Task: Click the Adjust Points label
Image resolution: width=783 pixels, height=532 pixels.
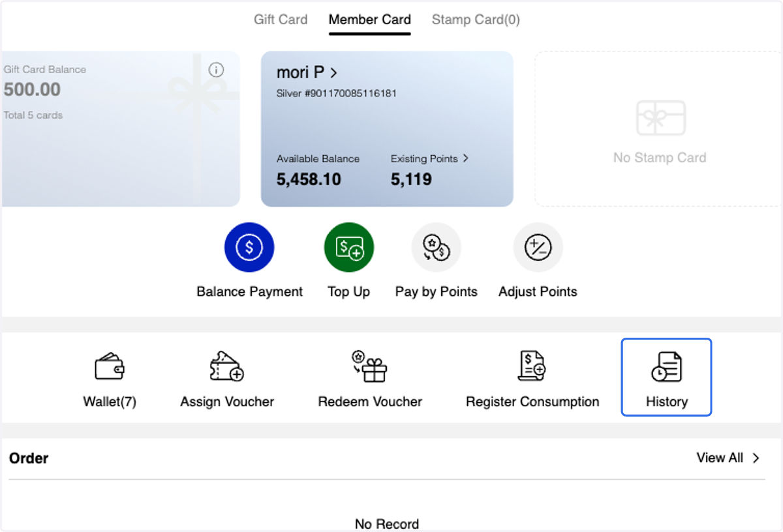Action: pos(538,291)
